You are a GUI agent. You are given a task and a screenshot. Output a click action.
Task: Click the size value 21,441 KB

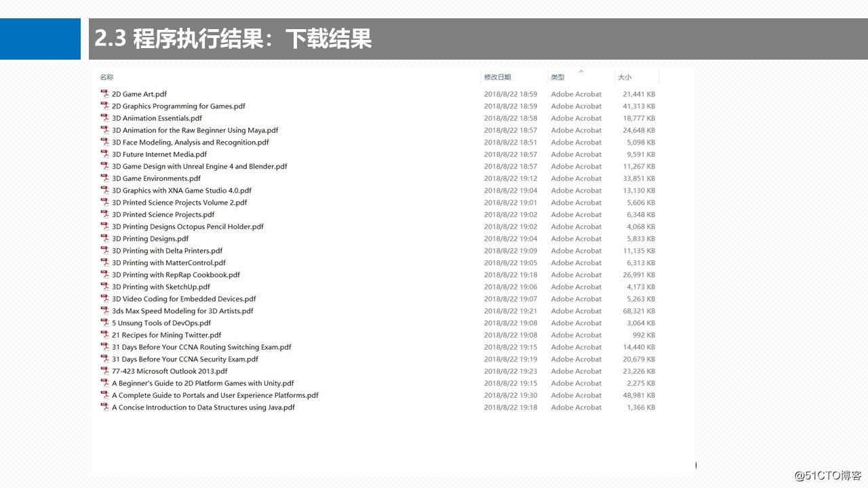[639, 94]
